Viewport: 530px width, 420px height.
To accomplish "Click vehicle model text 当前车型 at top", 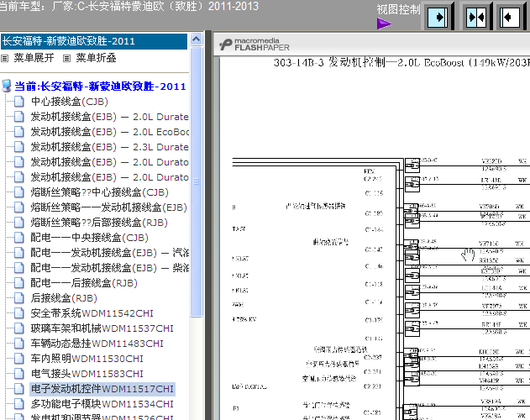I will 129,6.
